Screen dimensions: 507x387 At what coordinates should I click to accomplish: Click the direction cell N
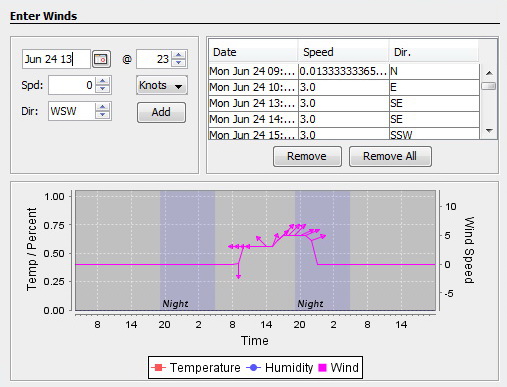point(434,71)
